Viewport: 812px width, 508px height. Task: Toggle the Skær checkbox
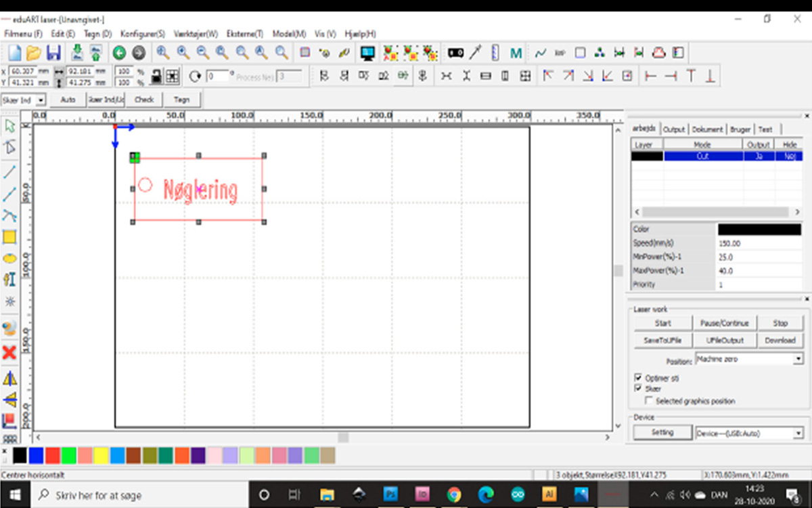point(638,389)
